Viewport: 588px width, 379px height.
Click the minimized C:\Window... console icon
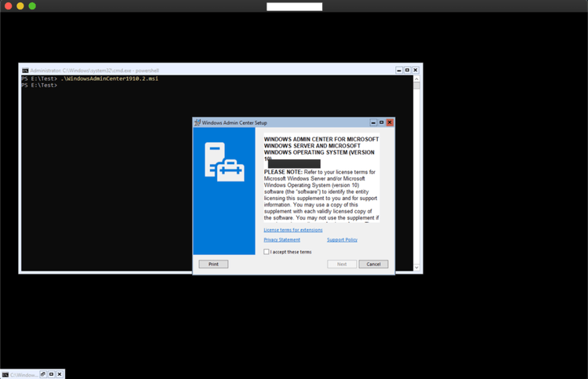pos(5,374)
